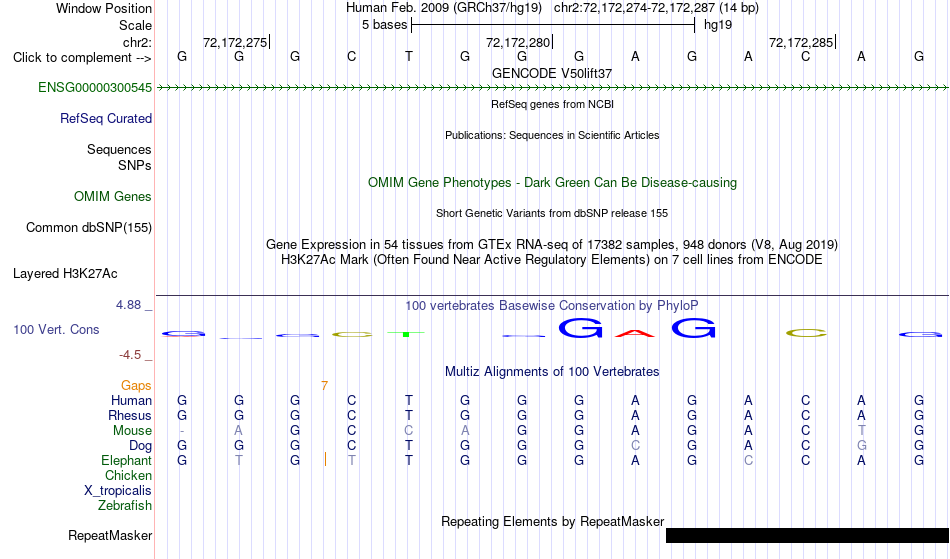
Task: Click the orange Gaps label
Action: click(136, 386)
